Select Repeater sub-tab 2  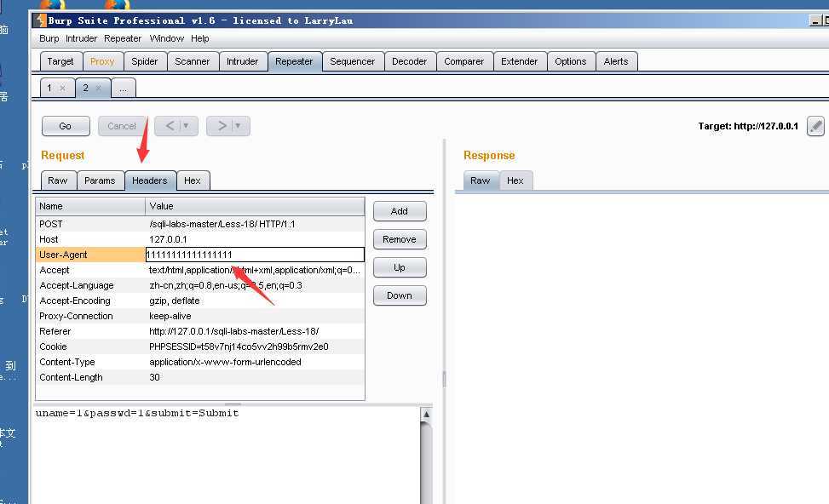86,88
